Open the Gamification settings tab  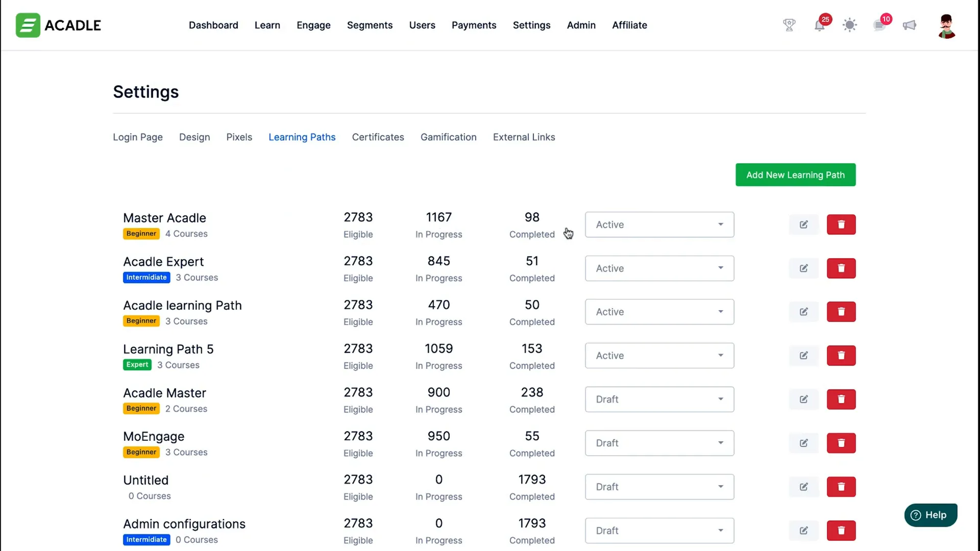pyautogui.click(x=448, y=137)
